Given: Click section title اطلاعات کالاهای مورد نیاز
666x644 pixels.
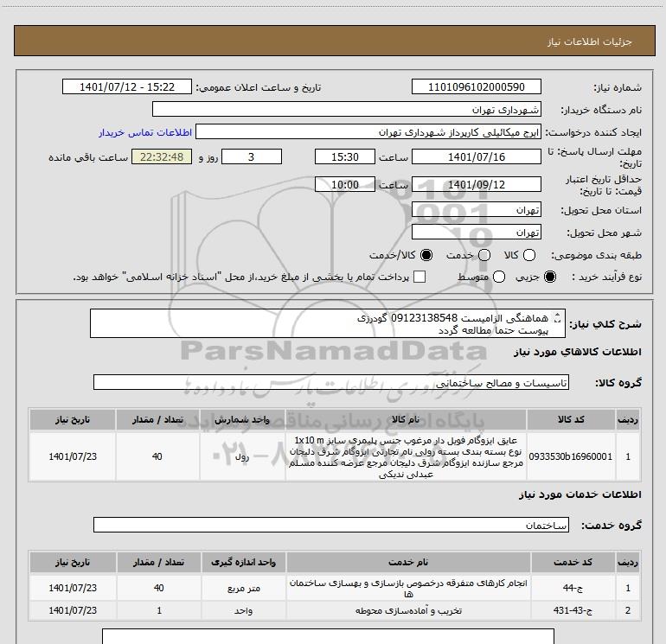Looking at the screenshot, I should coord(578,352).
